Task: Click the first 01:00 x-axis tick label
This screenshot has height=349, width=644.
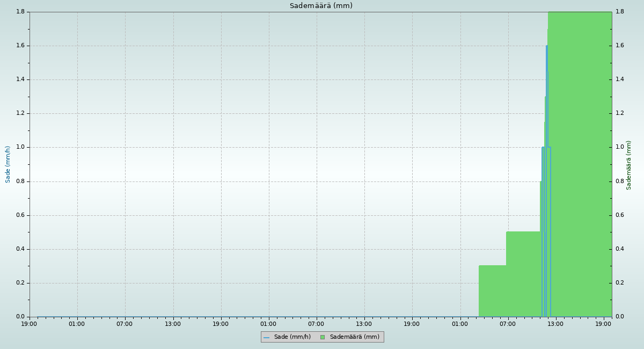Action: 77,324
